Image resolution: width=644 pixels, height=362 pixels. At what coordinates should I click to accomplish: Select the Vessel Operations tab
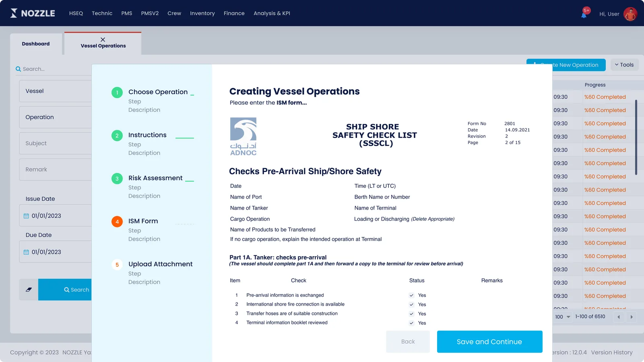pos(103,46)
